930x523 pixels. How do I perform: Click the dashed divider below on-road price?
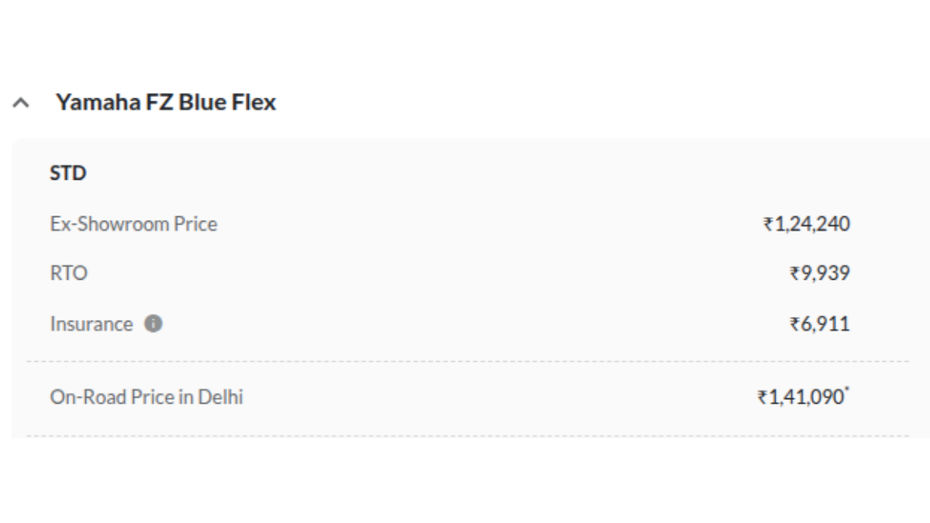[x=467, y=436]
